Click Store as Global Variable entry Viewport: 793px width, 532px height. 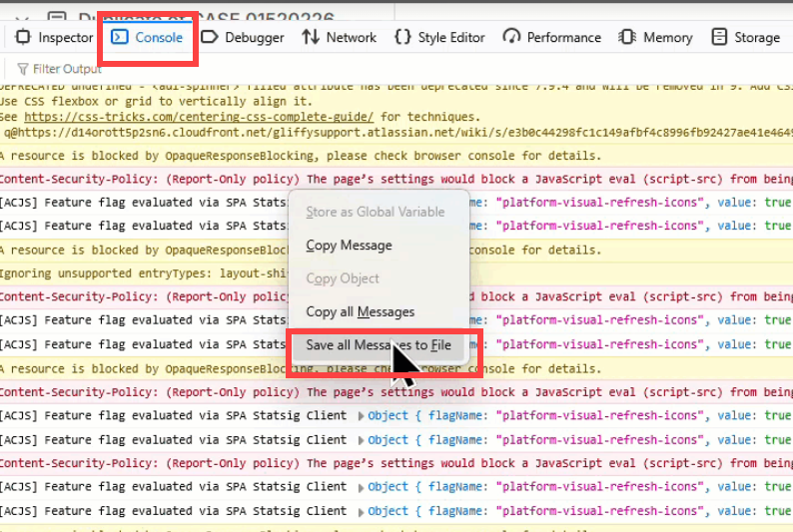[376, 212]
